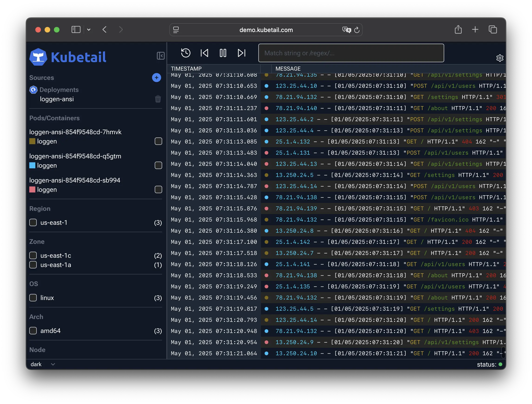532x404 pixels.
Task: Jump to end of logs
Action: [x=242, y=53]
